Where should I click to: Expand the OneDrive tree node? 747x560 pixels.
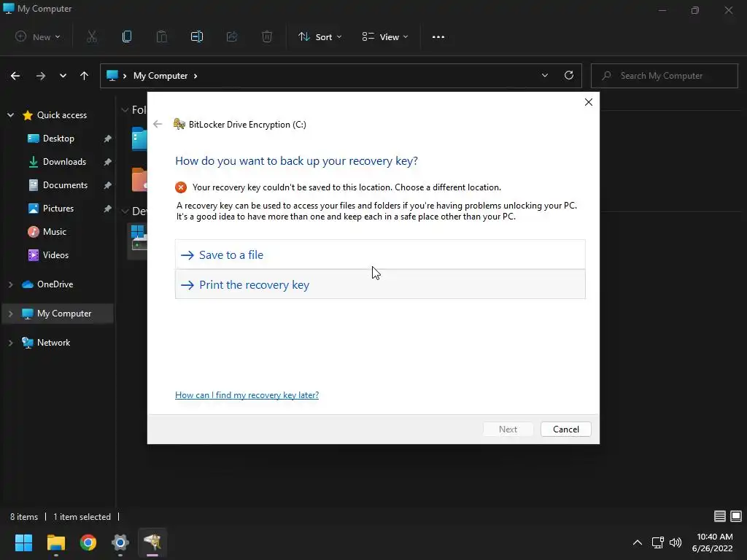pyautogui.click(x=10, y=284)
